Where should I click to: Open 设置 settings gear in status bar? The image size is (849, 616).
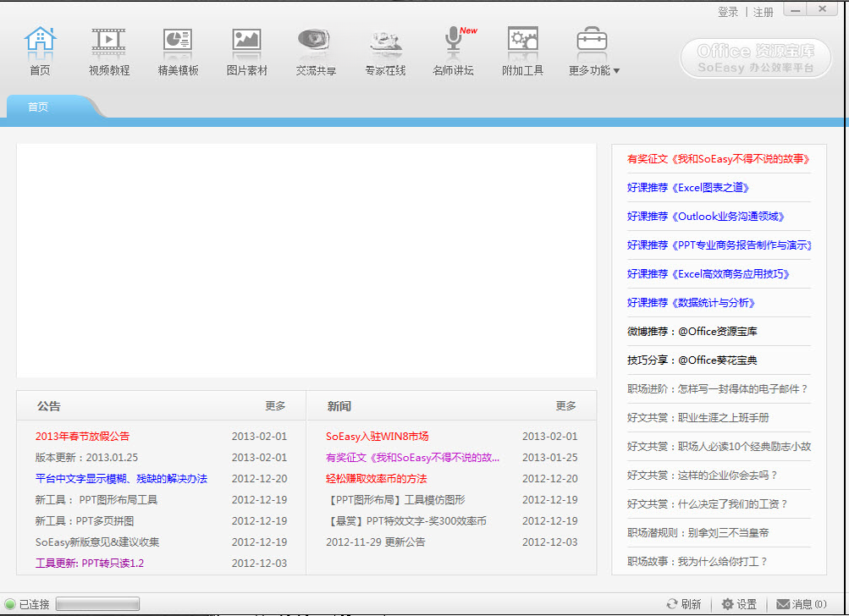739,604
